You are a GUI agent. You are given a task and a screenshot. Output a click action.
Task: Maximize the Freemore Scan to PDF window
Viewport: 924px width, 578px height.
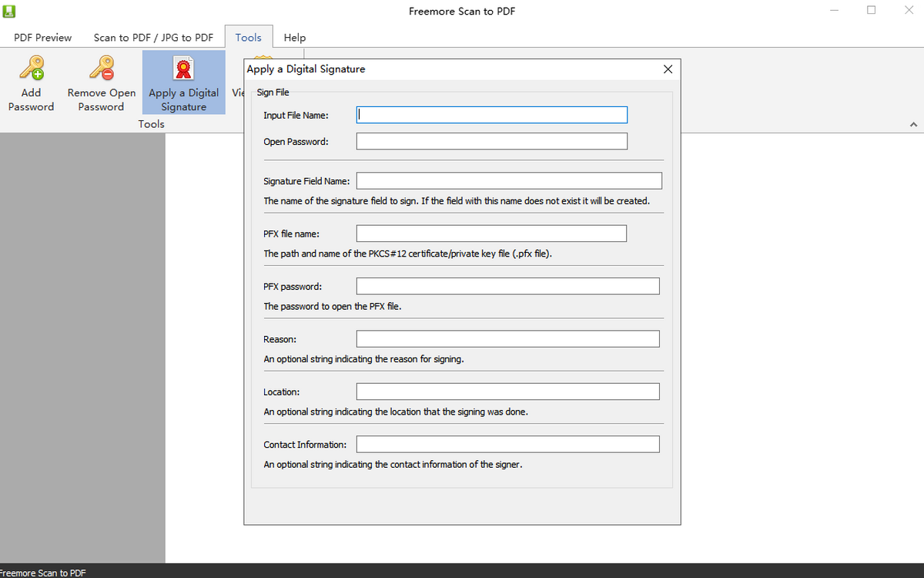[x=872, y=11]
